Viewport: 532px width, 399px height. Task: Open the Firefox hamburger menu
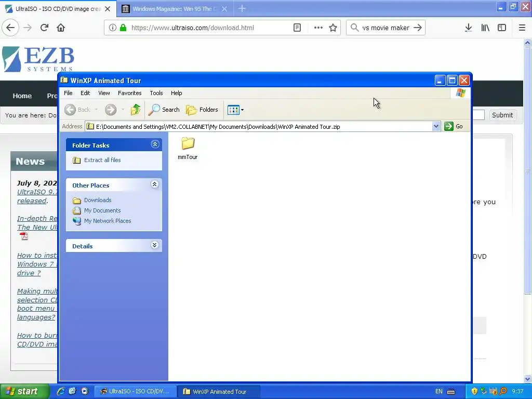522,28
